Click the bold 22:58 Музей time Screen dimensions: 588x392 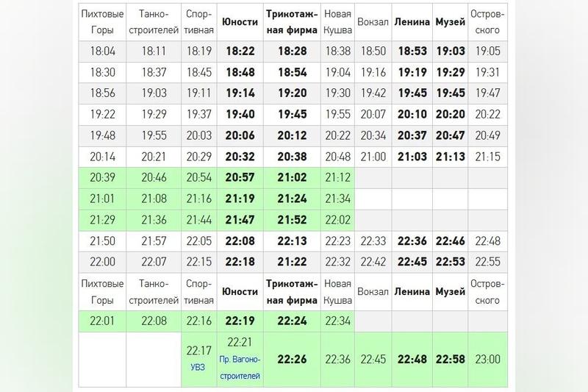[450, 359]
